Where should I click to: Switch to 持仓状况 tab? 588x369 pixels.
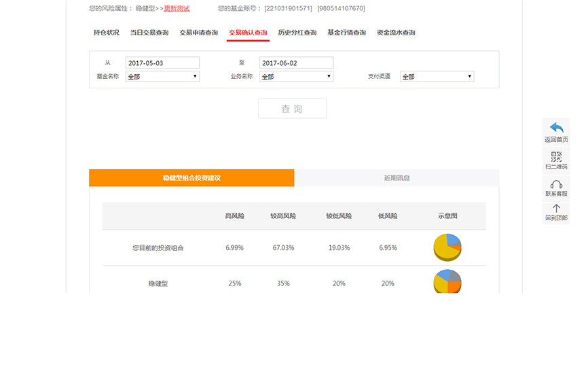107,33
